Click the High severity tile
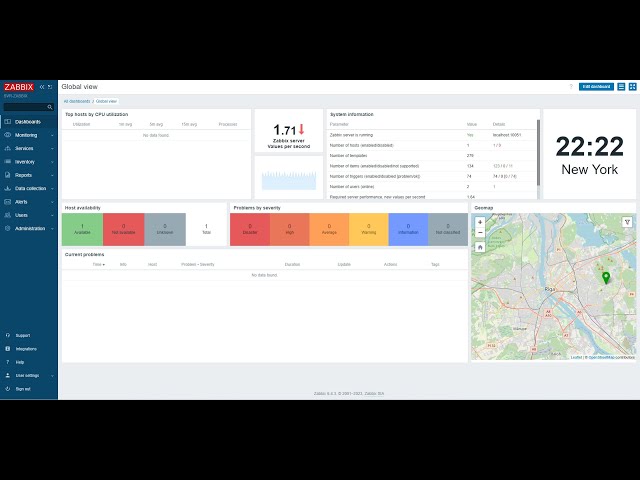The image size is (640, 480). pos(289,229)
